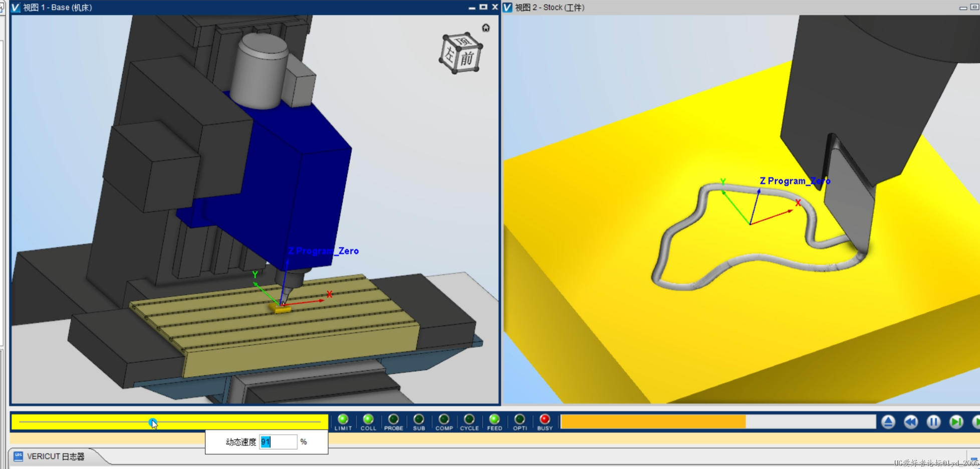Click the SUB status indicator light
The width and height of the screenshot is (980, 469).
(x=419, y=419)
